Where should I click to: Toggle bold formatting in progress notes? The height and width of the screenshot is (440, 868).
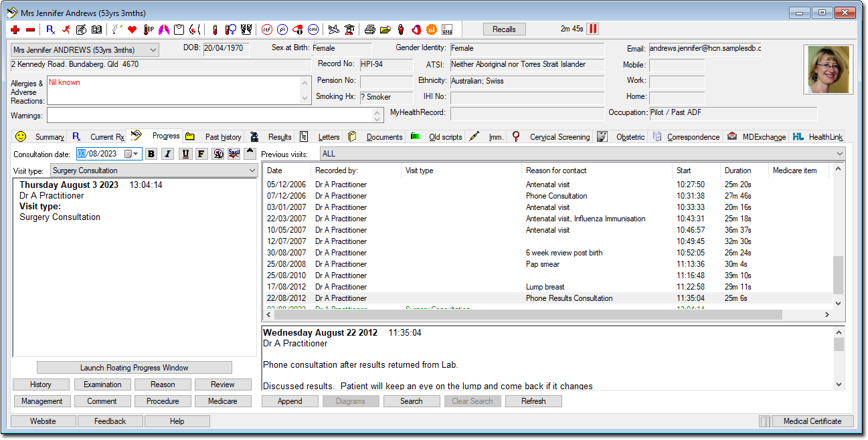[x=151, y=154]
